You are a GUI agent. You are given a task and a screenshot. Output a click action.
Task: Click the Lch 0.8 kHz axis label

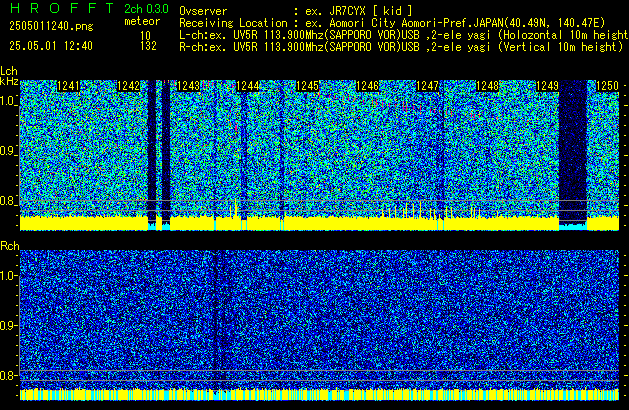[x=7, y=201]
